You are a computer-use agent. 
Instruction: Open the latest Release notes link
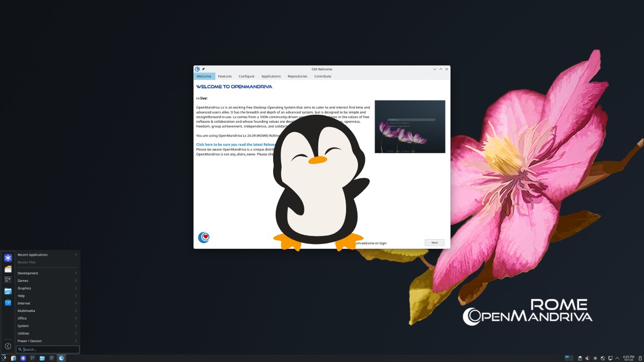[236, 144]
